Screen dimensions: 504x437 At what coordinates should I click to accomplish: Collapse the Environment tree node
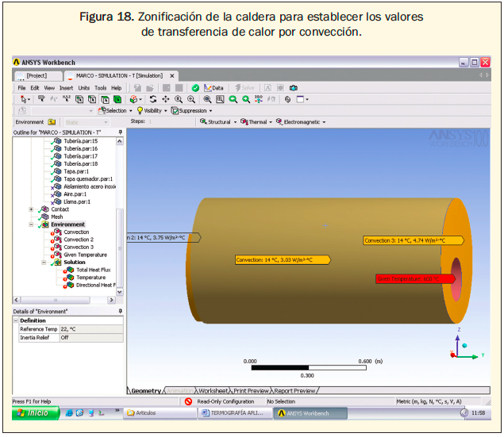click(31, 224)
